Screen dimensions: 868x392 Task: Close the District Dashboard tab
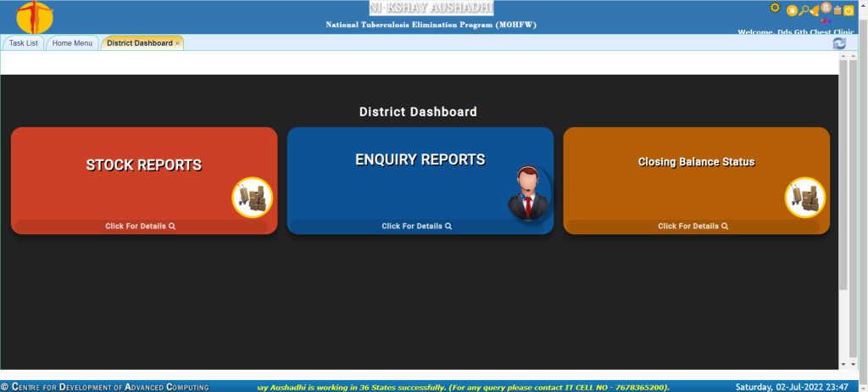(x=177, y=43)
